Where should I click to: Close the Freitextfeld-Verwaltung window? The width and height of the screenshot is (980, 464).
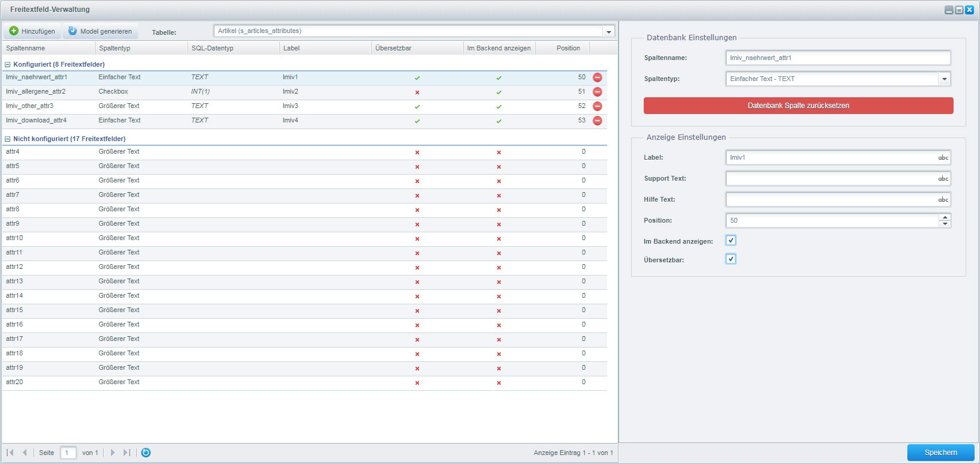point(969,10)
